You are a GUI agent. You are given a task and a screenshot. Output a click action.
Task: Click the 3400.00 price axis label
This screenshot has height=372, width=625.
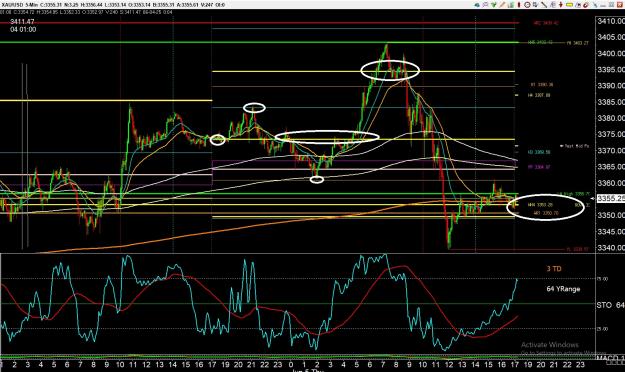[611, 53]
